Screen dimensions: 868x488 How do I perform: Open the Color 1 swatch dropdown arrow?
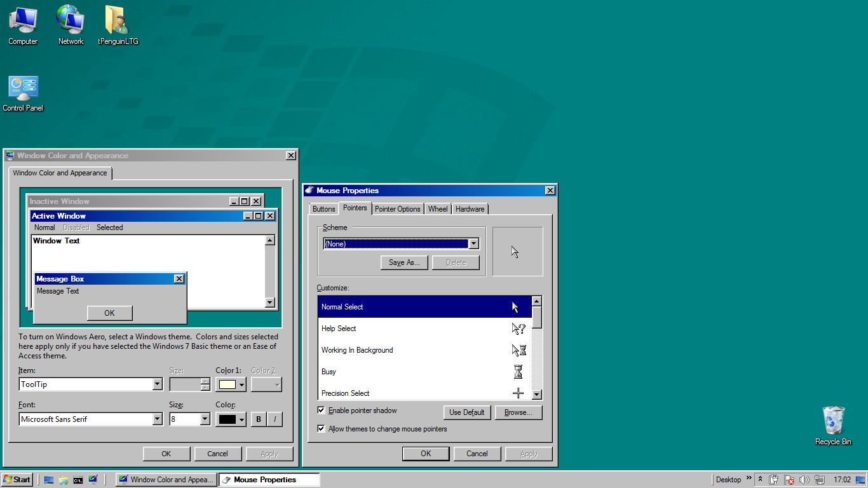click(x=241, y=384)
